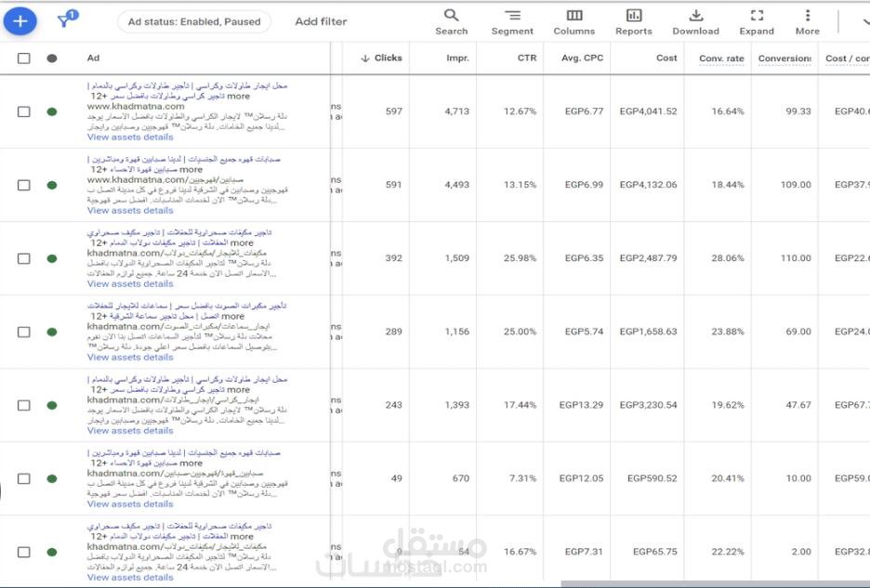Click Avg. CPC cell EGP13.29
Viewport: 870px width, 588px height.
click(581, 405)
